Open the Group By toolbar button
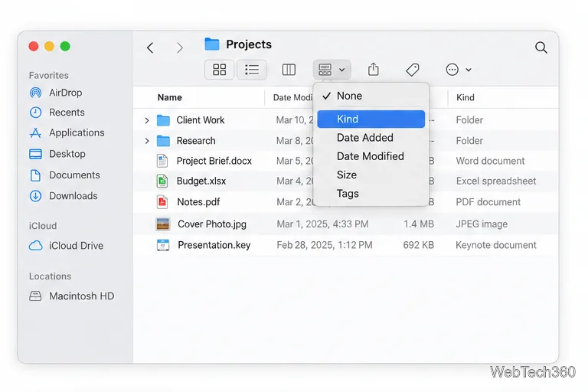Image resolution: width=588 pixels, height=392 pixels. pyautogui.click(x=332, y=70)
